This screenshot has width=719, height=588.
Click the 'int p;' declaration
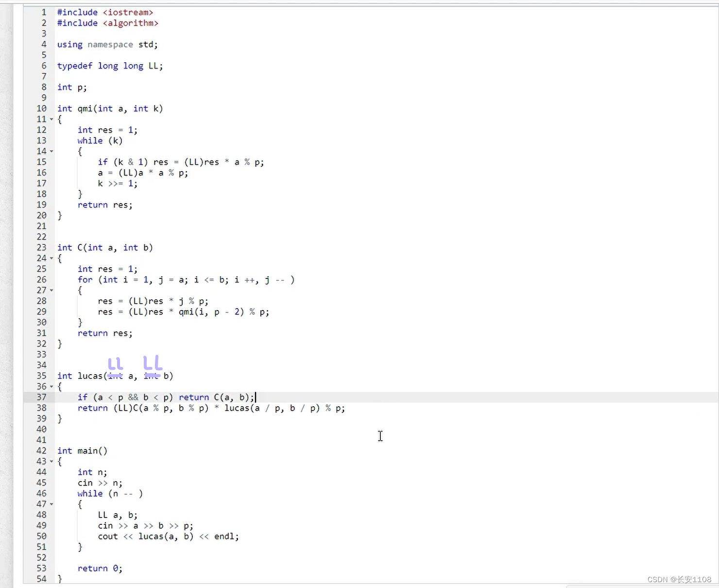coord(72,87)
